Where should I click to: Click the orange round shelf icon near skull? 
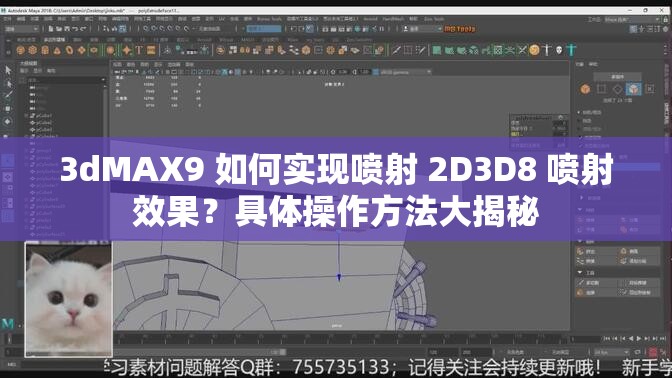pos(534,50)
